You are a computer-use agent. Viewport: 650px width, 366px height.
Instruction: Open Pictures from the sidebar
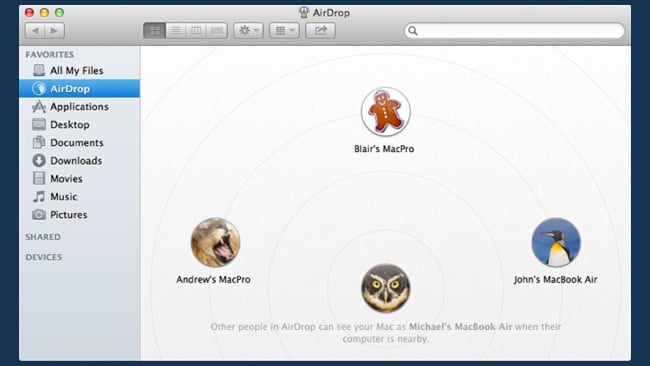pos(80,215)
